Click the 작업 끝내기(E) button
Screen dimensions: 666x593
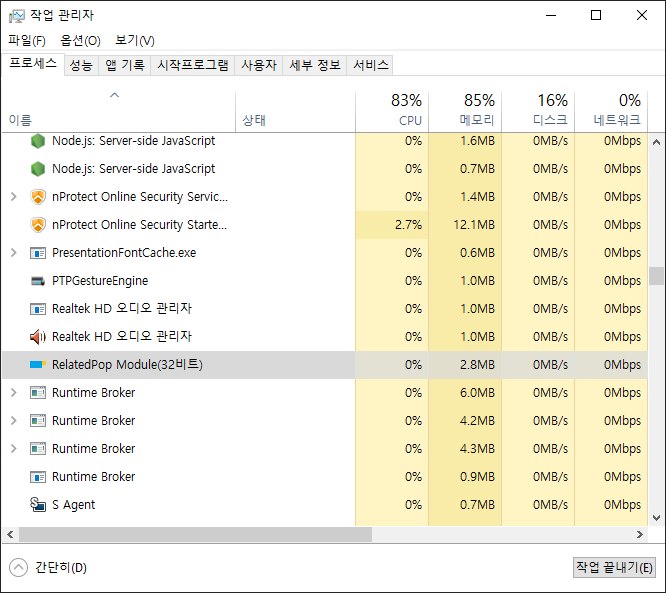(614, 568)
